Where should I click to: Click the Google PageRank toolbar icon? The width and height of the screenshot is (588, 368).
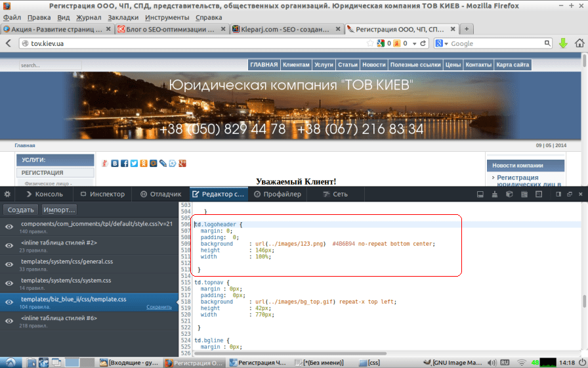tap(381, 43)
